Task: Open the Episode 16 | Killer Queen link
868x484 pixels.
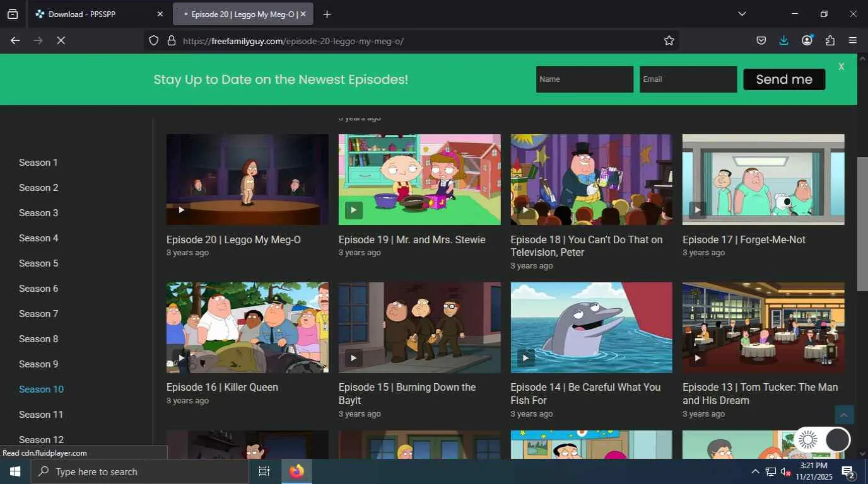Action: click(x=222, y=387)
